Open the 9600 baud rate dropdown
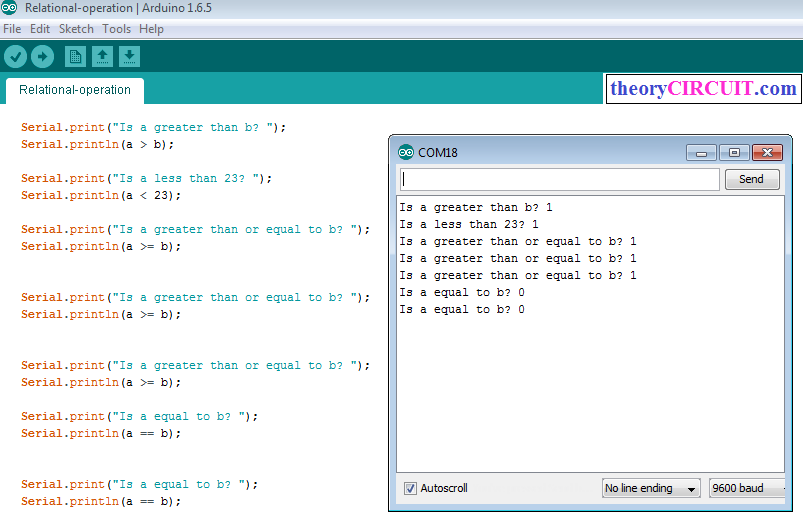 pos(745,488)
